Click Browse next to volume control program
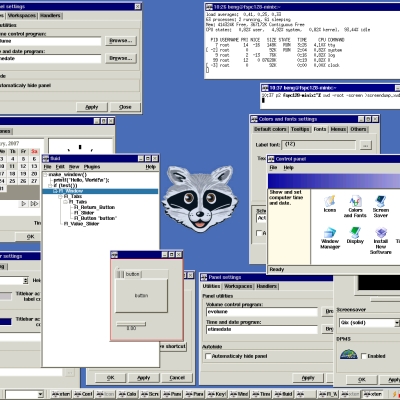 pos(121,41)
